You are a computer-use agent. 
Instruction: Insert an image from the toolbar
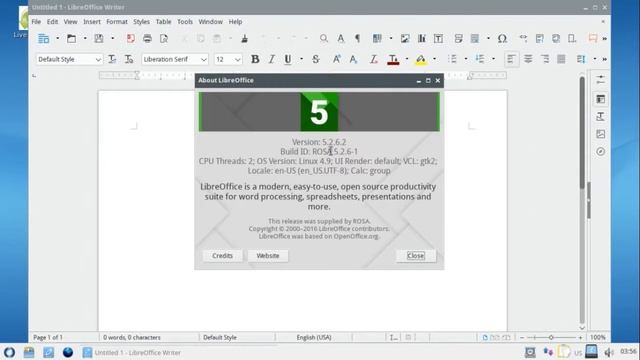coord(405,38)
